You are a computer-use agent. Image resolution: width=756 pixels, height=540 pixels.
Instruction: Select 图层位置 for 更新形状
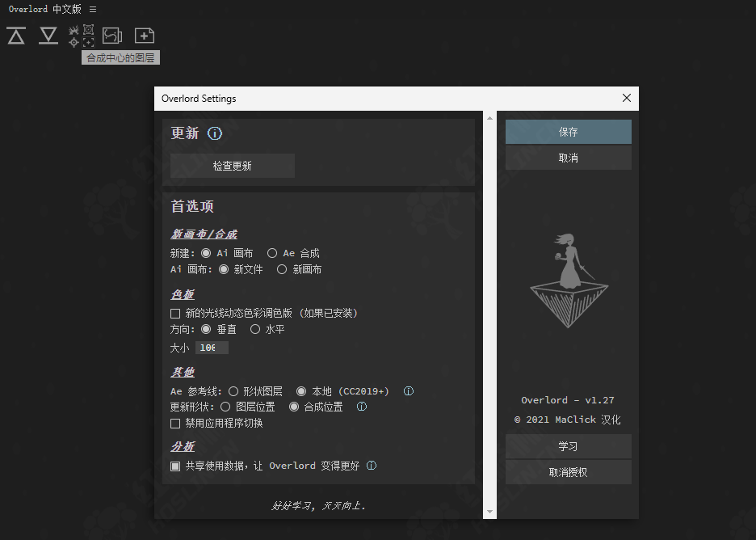pos(225,407)
